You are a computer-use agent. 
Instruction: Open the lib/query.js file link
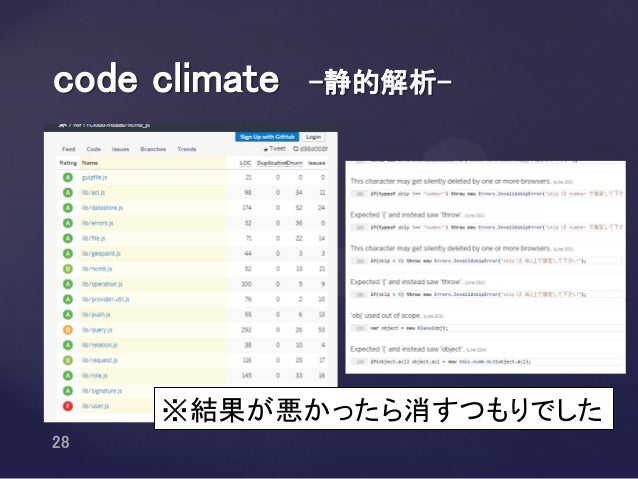pyautogui.click(x=97, y=330)
